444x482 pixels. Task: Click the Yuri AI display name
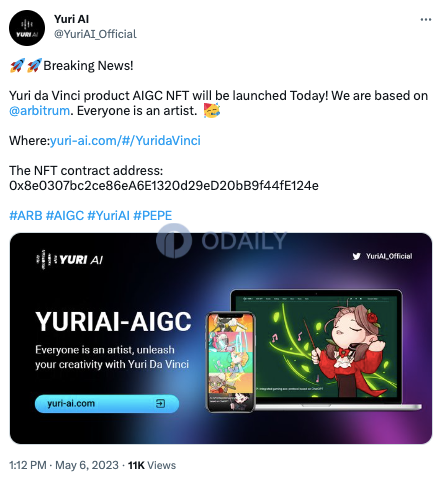click(71, 19)
